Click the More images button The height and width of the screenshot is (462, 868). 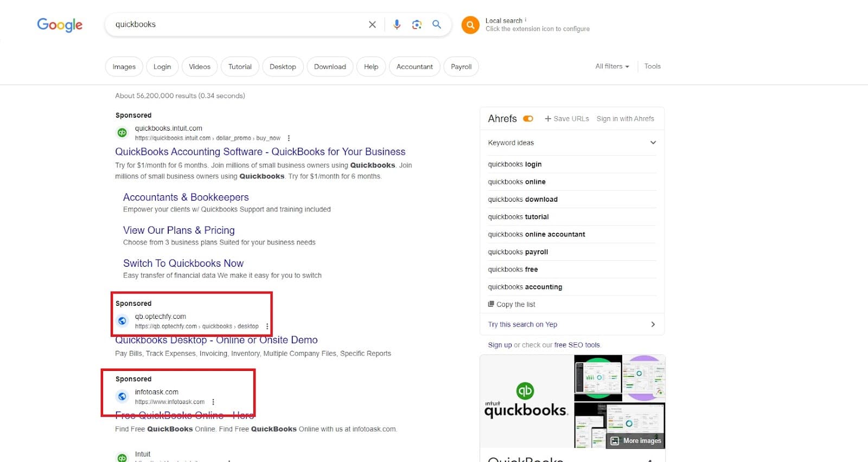pyautogui.click(x=636, y=441)
